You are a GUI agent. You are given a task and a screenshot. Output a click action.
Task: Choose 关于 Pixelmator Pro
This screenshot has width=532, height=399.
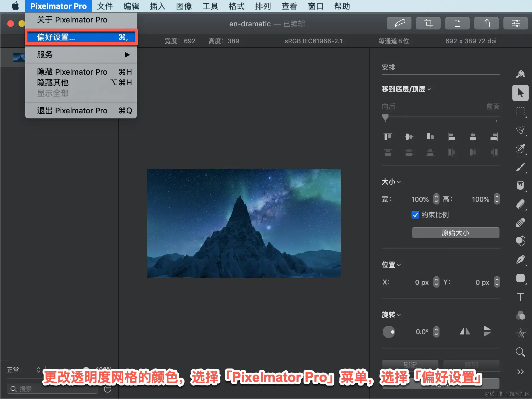point(81,20)
